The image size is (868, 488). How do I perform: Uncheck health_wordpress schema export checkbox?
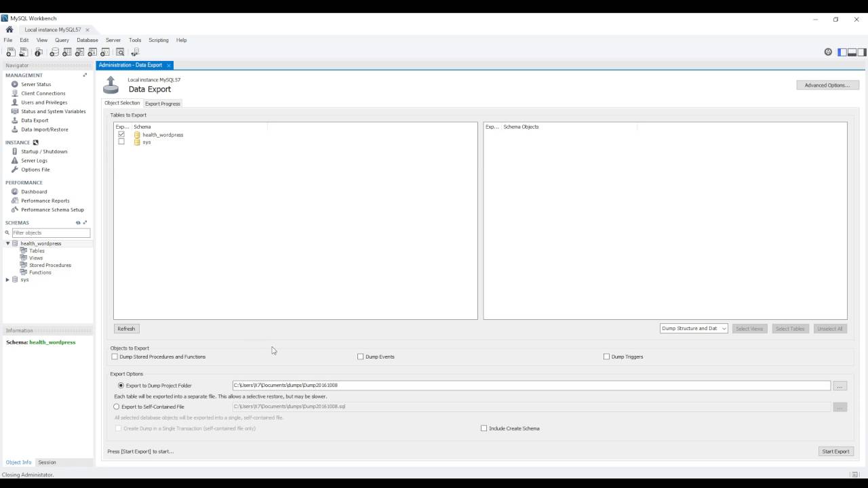(x=121, y=135)
